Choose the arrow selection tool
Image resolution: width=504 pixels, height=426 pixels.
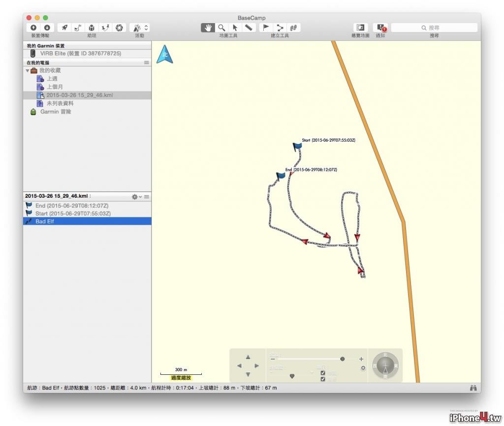click(235, 28)
